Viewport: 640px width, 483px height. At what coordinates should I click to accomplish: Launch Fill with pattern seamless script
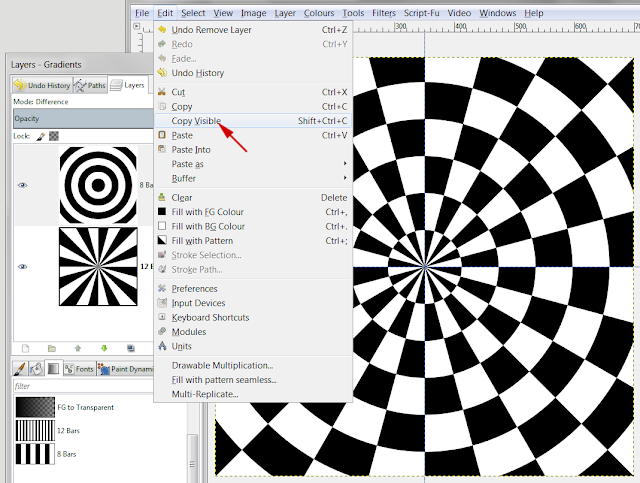click(253, 380)
